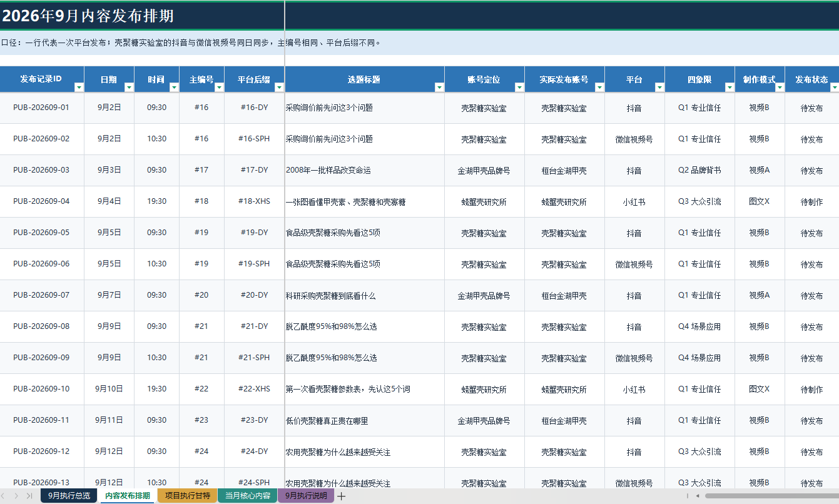Open the 选题标题 filter dropdown

pyautogui.click(x=439, y=88)
